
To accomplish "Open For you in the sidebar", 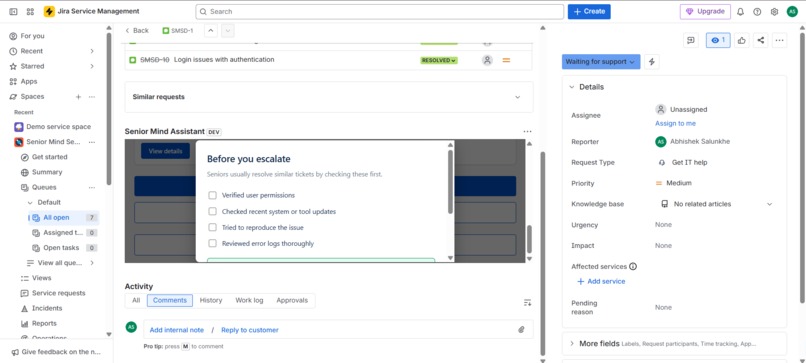I will (32, 36).
